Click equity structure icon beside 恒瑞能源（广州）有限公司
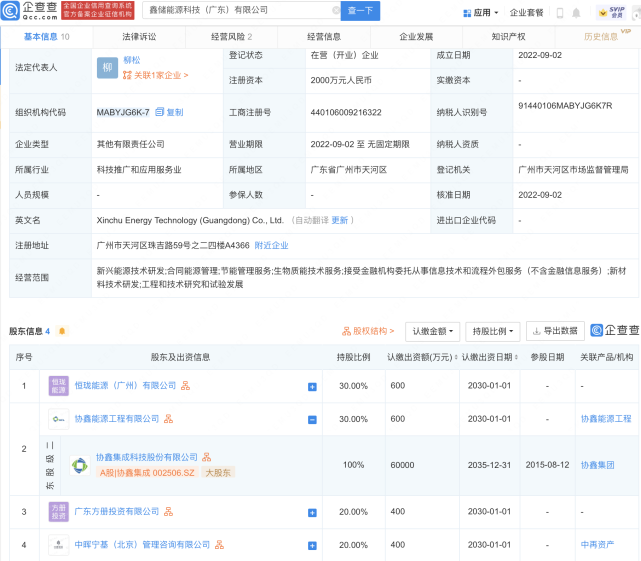 186,385
